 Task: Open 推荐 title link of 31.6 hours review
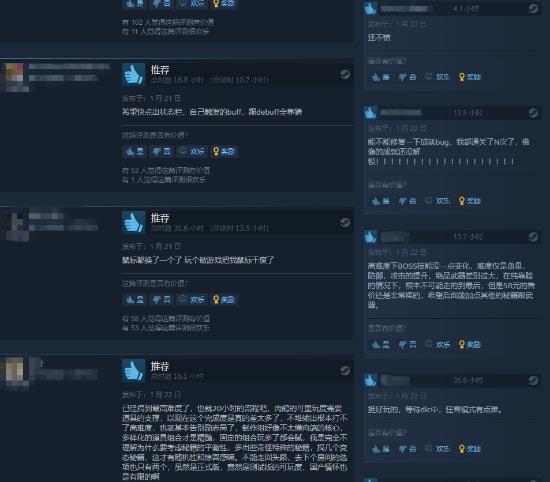point(160,218)
